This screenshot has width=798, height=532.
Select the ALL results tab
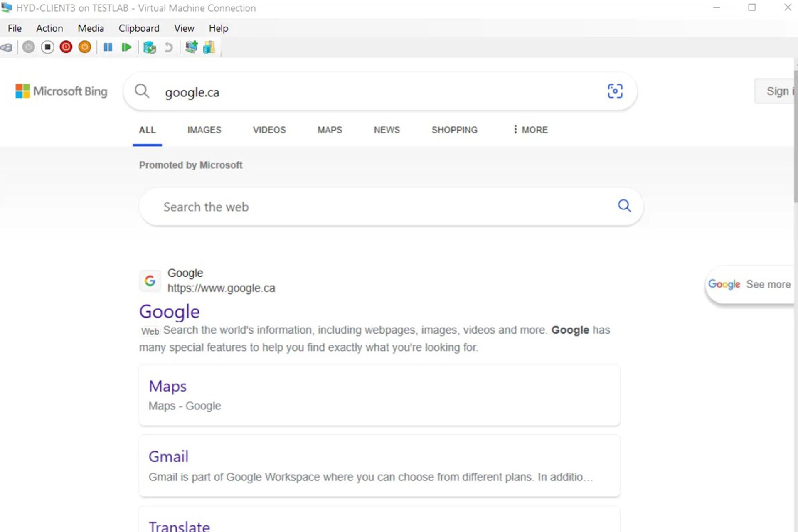pyautogui.click(x=147, y=130)
